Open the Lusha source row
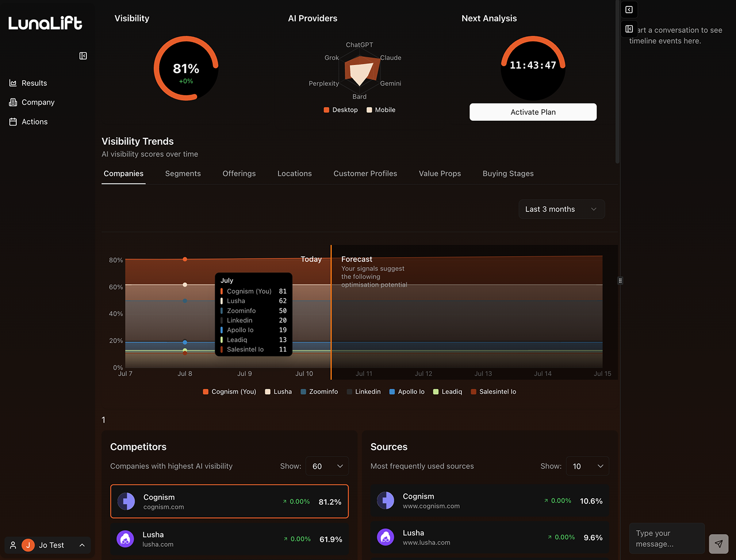 click(490, 537)
